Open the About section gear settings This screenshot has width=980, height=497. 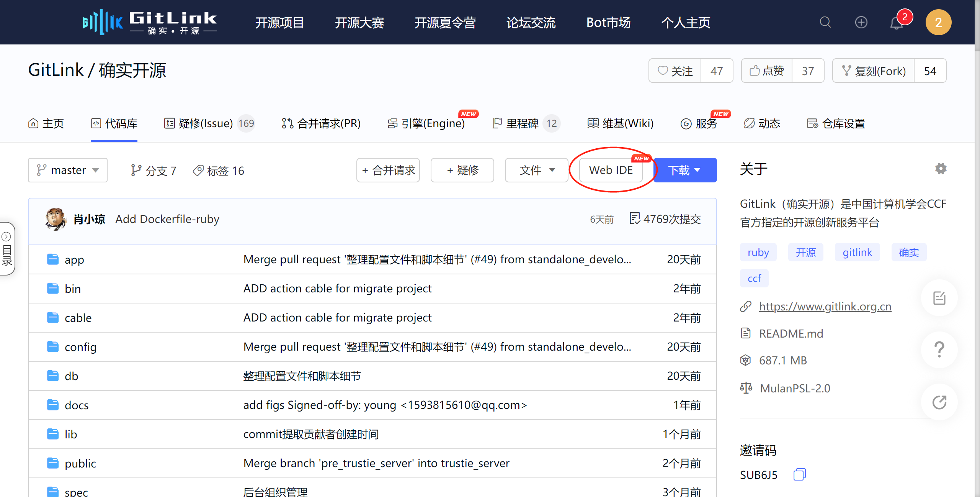coord(941,169)
